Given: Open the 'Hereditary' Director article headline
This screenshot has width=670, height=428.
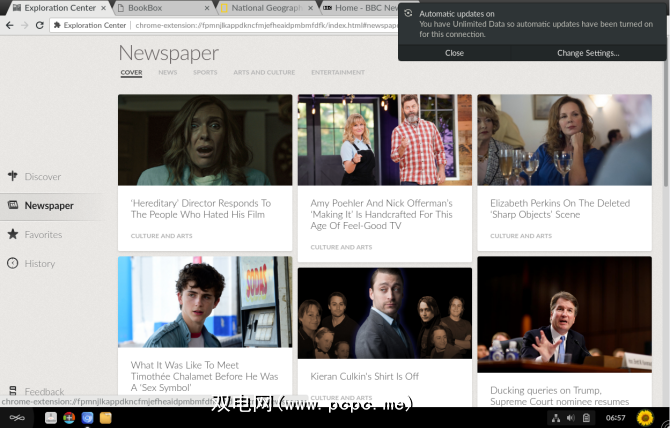Looking at the screenshot, I should coord(200,208).
